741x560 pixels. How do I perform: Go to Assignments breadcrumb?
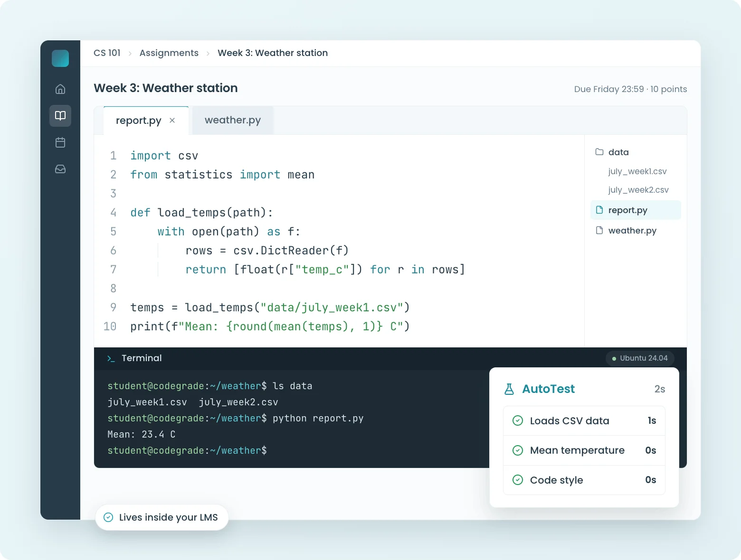(x=169, y=53)
